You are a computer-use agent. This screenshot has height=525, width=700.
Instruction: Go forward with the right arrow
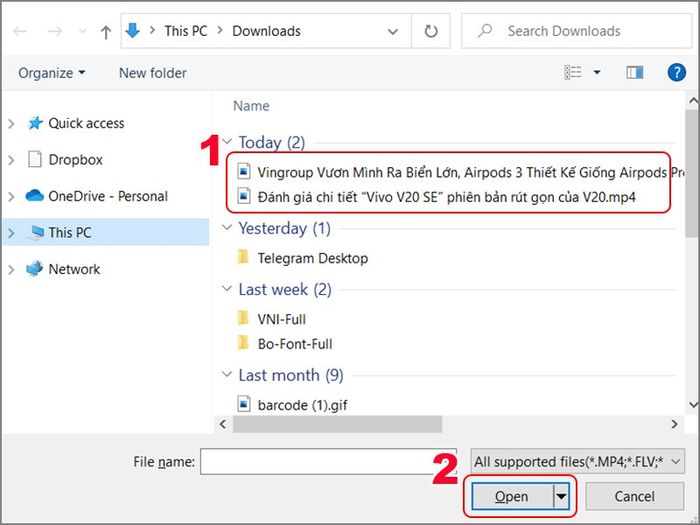54,31
